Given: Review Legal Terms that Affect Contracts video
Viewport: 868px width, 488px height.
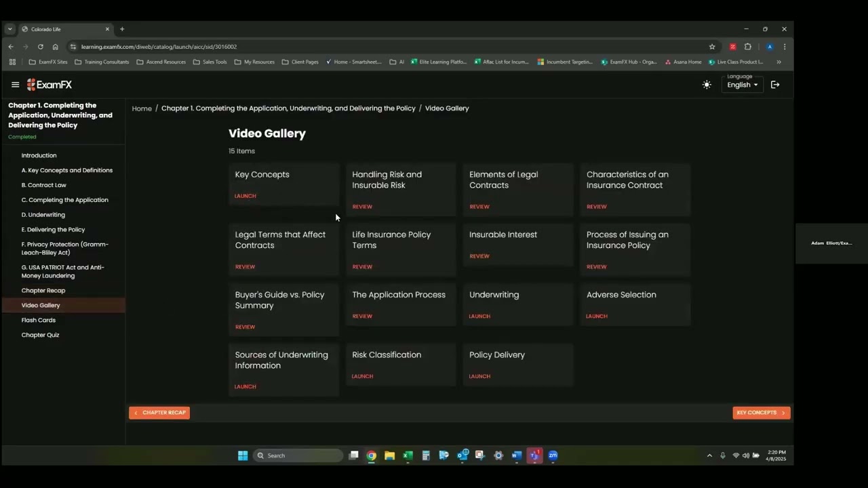Looking at the screenshot, I should click(x=245, y=267).
